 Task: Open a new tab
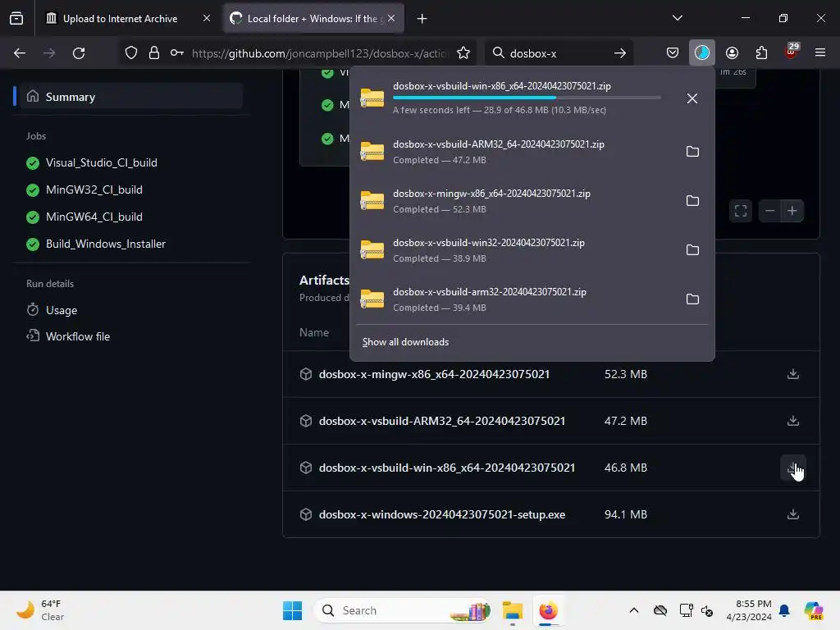coord(422,19)
